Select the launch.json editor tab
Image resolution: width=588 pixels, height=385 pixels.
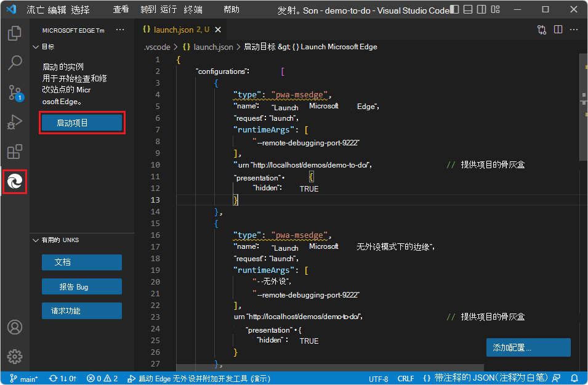(175, 30)
